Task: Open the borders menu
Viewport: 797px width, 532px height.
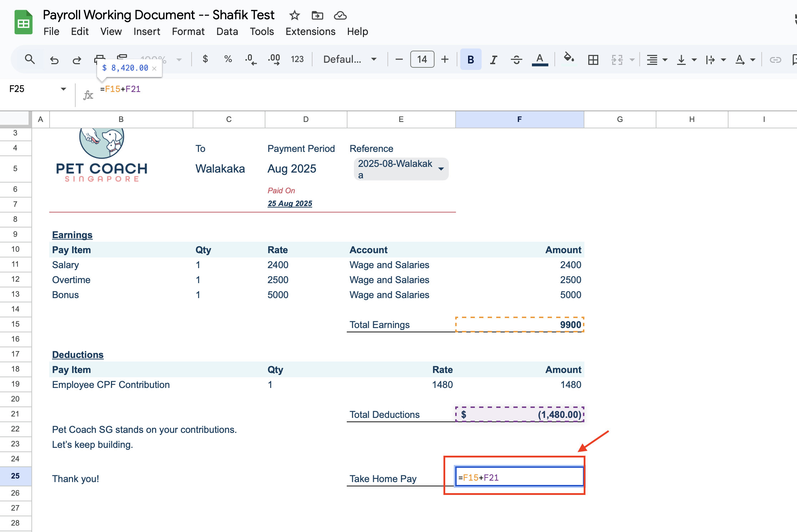Action: [593, 60]
